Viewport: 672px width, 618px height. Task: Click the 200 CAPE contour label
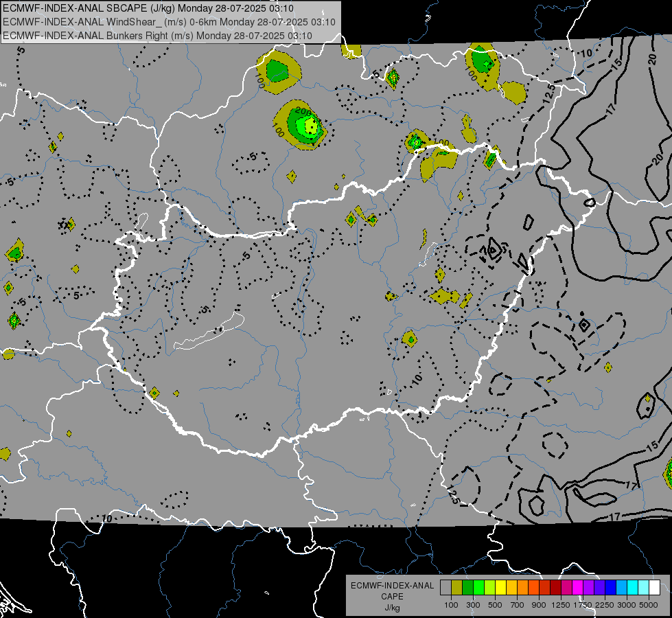303,112
